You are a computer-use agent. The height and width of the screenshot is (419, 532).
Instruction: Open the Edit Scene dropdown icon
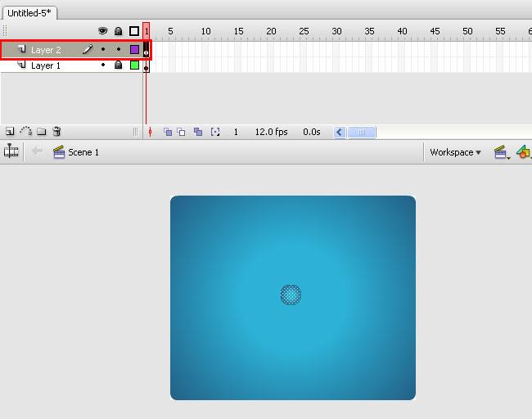pos(502,153)
